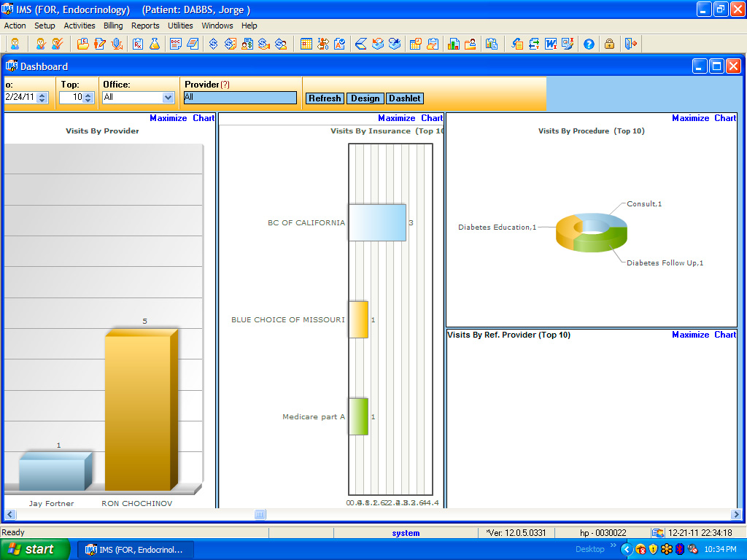The image size is (747, 560).
Task: Click the scrollbar right arrow
Action: pos(736,514)
